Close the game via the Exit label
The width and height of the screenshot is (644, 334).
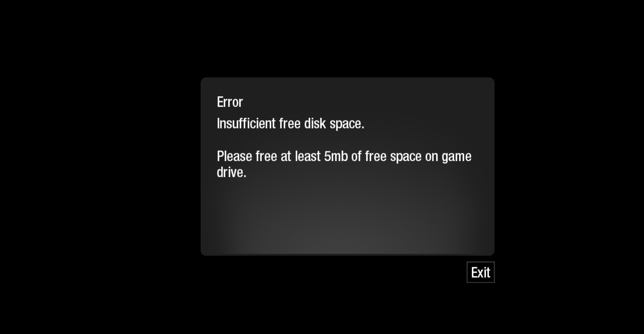(480, 272)
